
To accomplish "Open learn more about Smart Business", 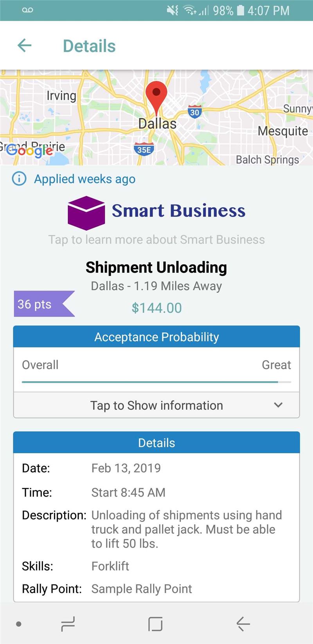I will pyautogui.click(x=156, y=240).
